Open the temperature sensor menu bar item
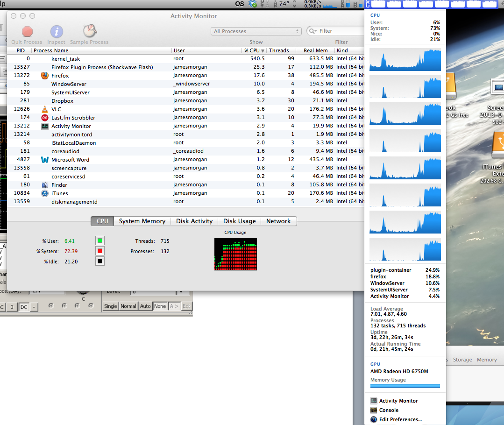Screen dimensions: 504x425 (281, 4)
